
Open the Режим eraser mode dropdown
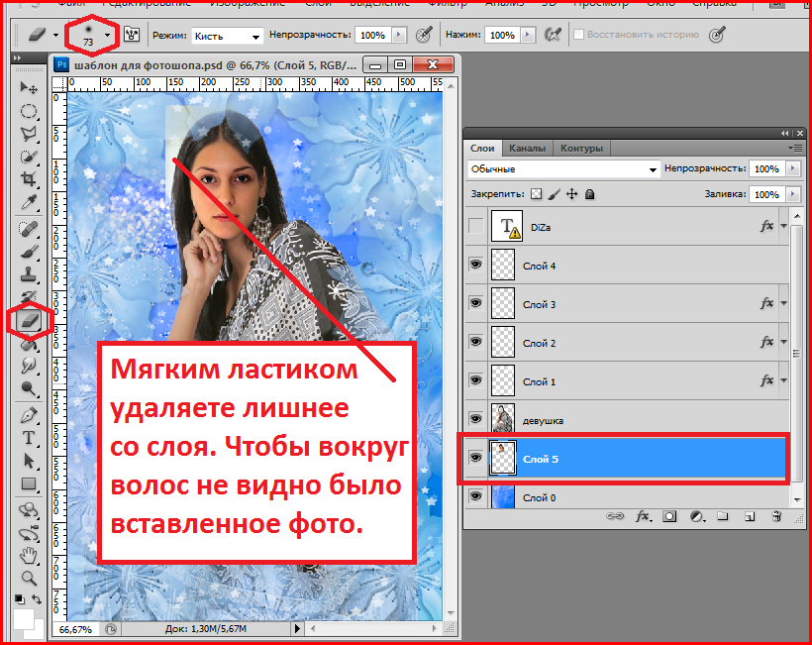228,36
